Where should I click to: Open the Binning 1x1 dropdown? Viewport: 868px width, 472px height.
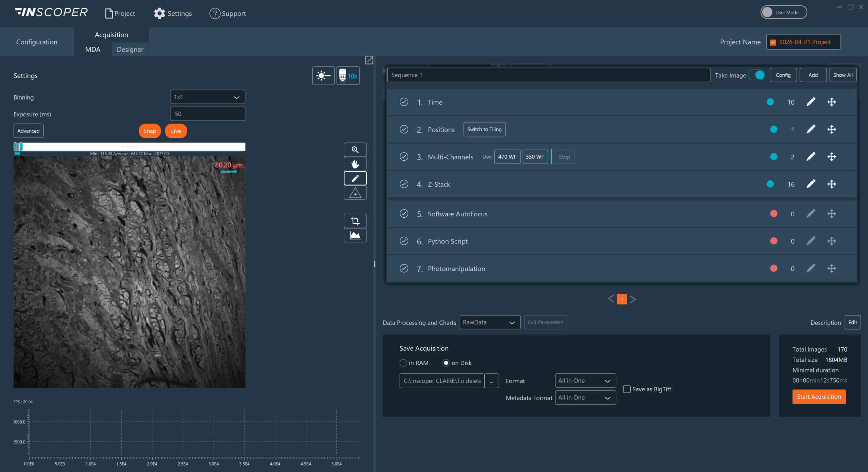[208, 97]
